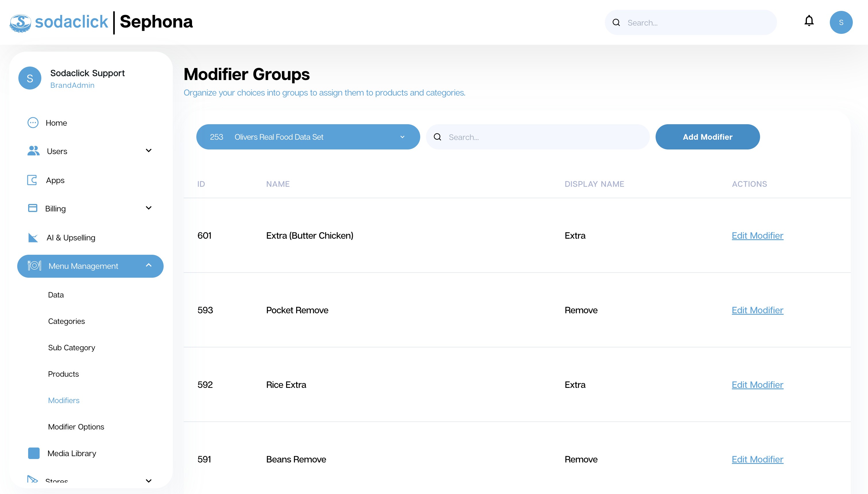Open the user avatar in top bar

point(841,22)
